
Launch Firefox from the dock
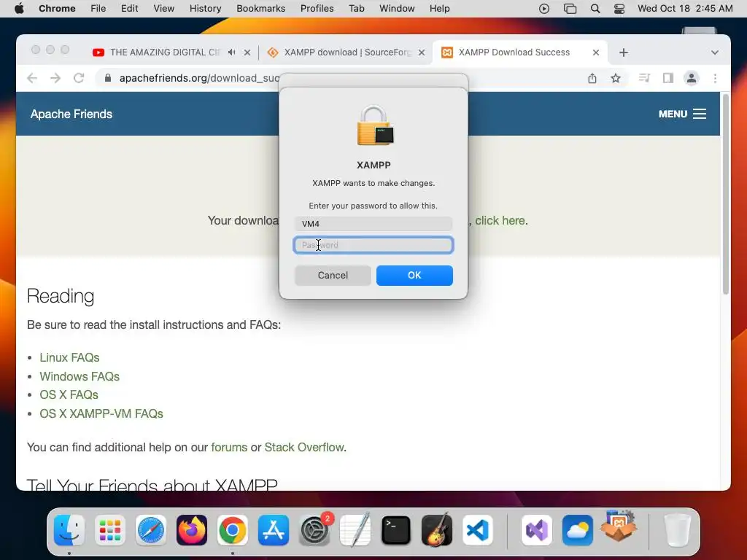point(192,530)
